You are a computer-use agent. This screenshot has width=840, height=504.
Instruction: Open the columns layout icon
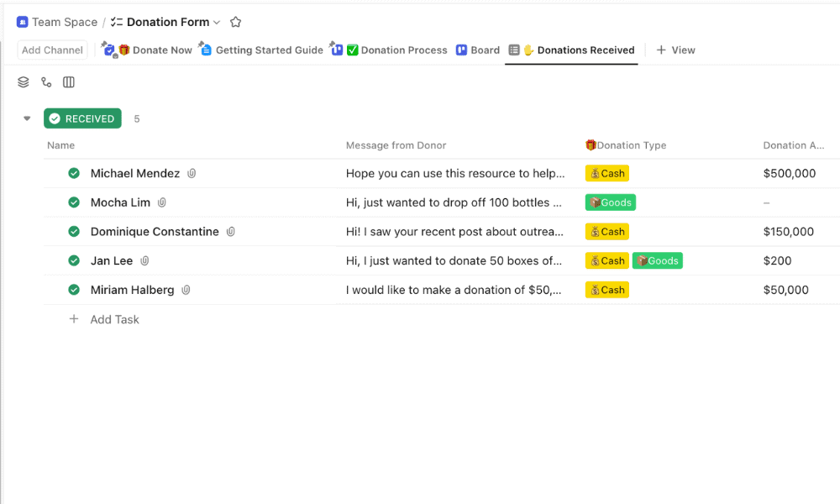pos(69,82)
